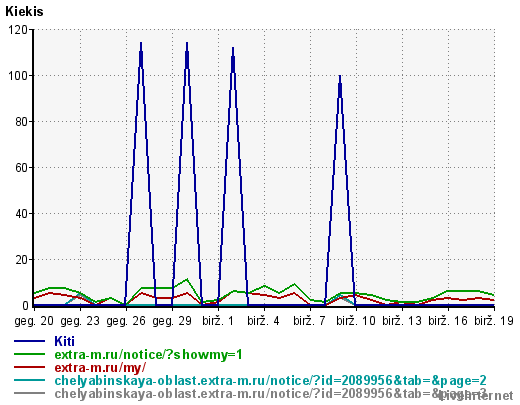Click the 100 y-axis value label
Viewport: 520px width, 405px height.
point(17,76)
